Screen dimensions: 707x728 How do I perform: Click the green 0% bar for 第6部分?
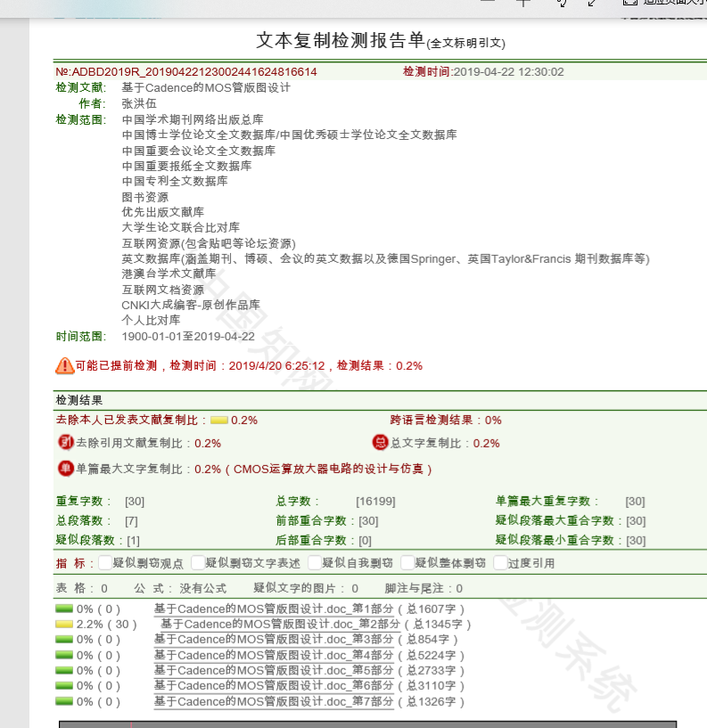click(64, 686)
